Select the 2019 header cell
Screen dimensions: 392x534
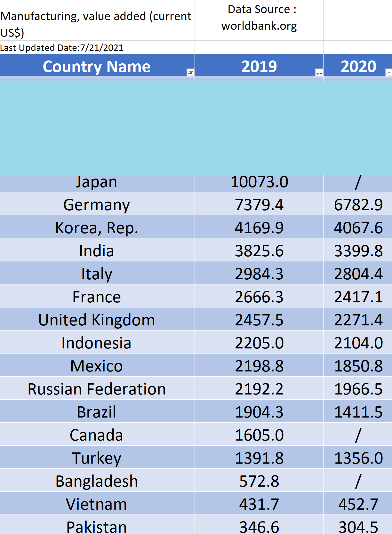pos(259,66)
